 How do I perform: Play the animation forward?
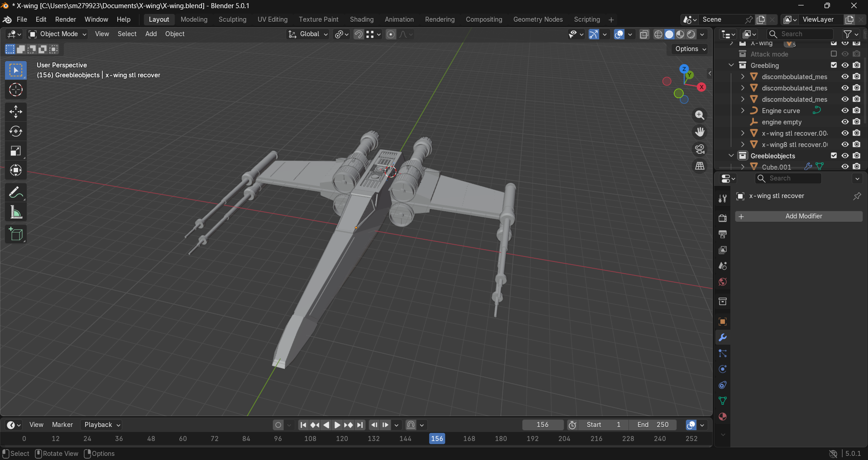pyautogui.click(x=337, y=425)
